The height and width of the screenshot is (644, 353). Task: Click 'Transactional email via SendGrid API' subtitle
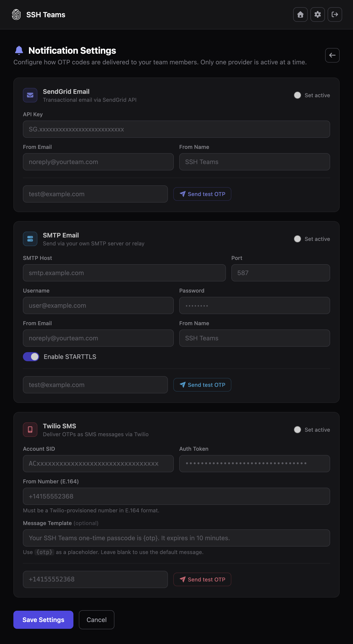89,100
